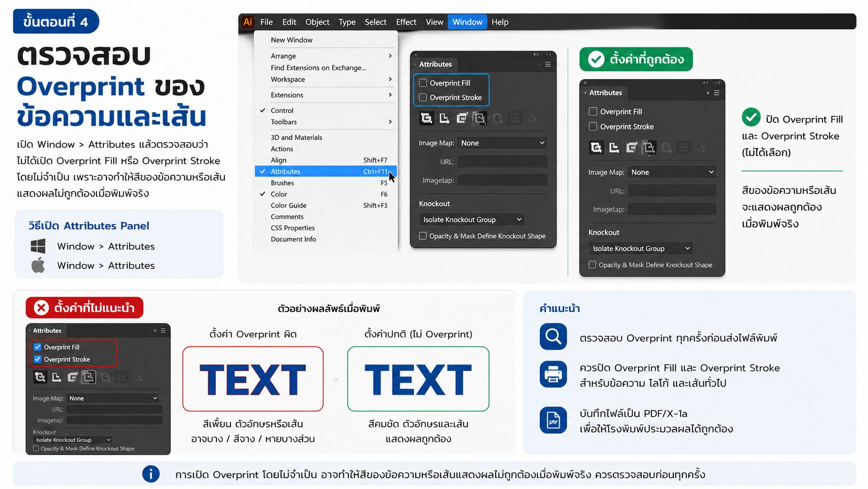
Task: Click Attributes tab in green-labeled panel
Action: pyautogui.click(x=605, y=92)
